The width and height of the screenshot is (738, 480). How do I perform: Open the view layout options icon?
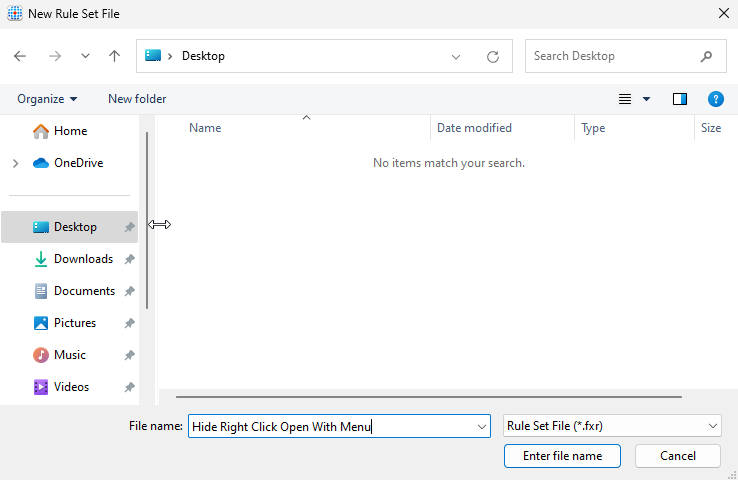pyautogui.click(x=626, y=99)
